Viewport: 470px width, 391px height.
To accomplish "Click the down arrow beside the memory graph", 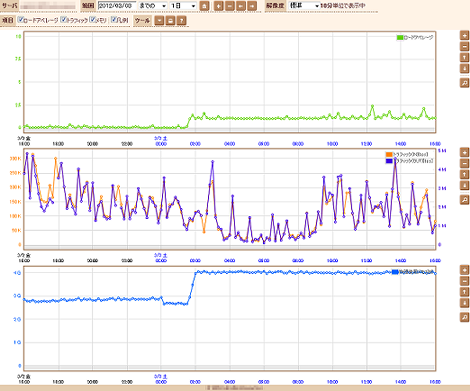I will (x=464, y=303).
